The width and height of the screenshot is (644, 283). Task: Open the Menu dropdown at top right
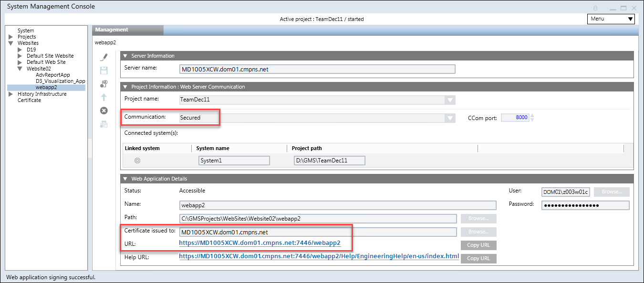611,19
